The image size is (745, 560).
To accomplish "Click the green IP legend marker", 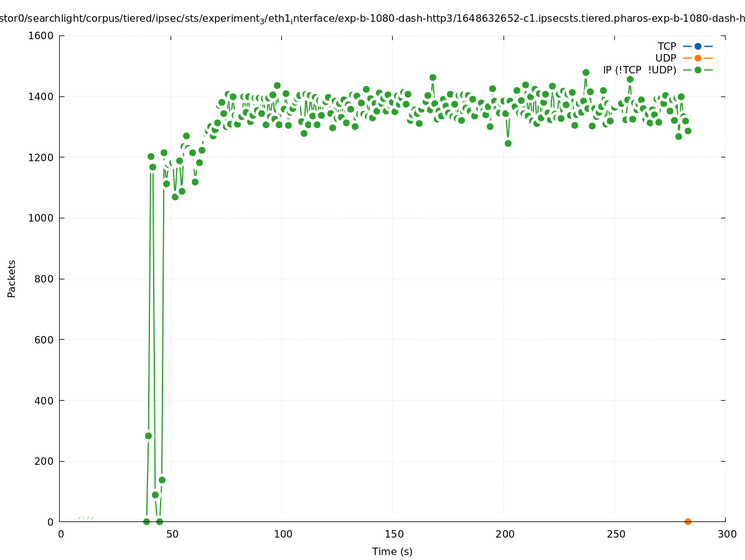I will (698, 70).
